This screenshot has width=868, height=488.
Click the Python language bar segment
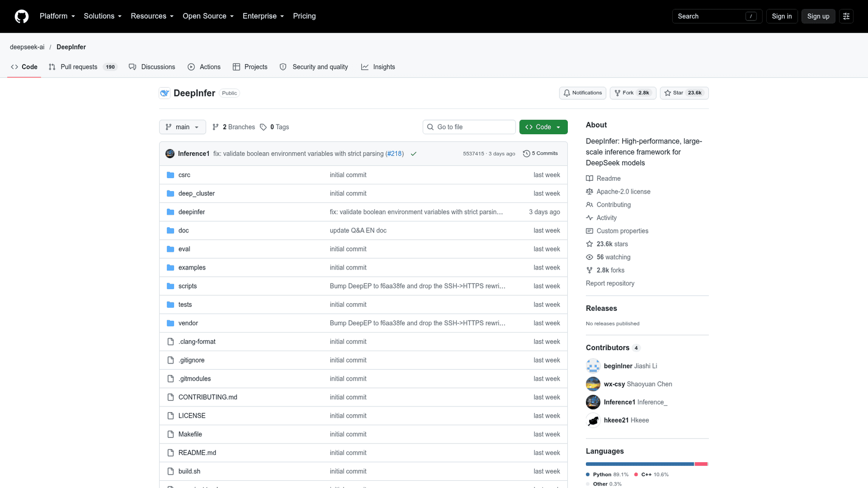tap(640, 464)
